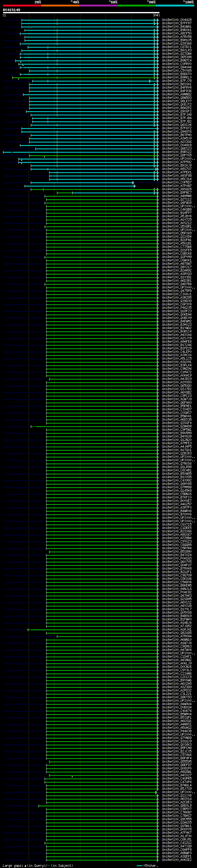
Task: Select hit label UniRef100_B9N7C4
Action: 177,61
